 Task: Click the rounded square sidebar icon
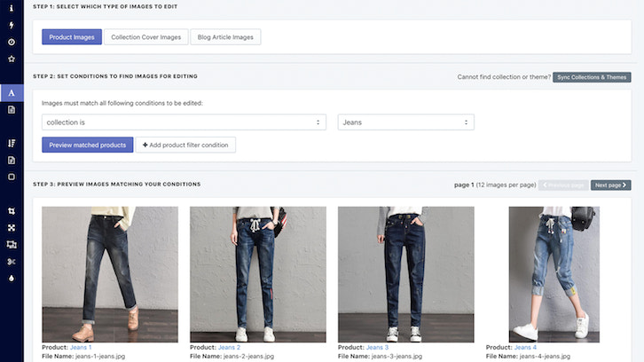coord(12,177)
